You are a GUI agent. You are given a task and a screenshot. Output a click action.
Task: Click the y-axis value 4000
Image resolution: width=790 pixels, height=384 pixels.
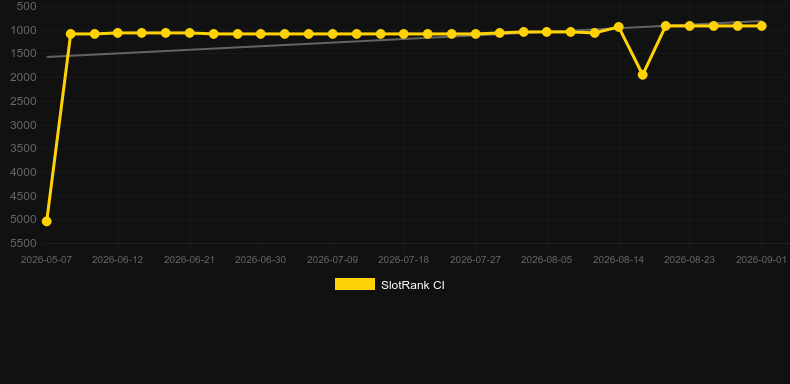click(x=24, y=172)
